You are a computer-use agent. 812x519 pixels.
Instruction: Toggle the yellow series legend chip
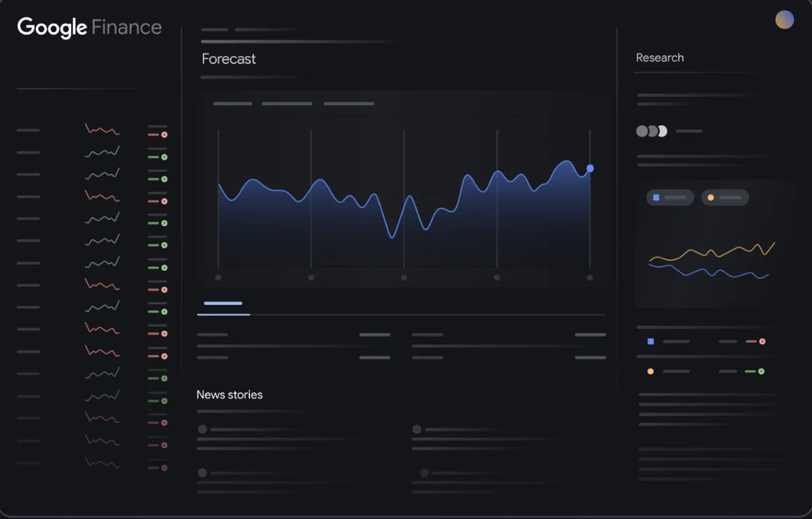point(724,197)
